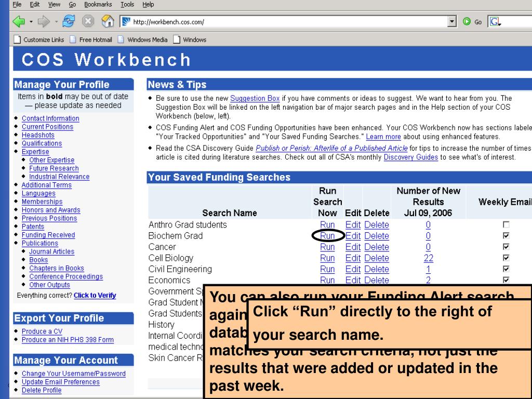Edit the Cancer saved search
This screenshot has height=399, width=532.
point(353,247)
